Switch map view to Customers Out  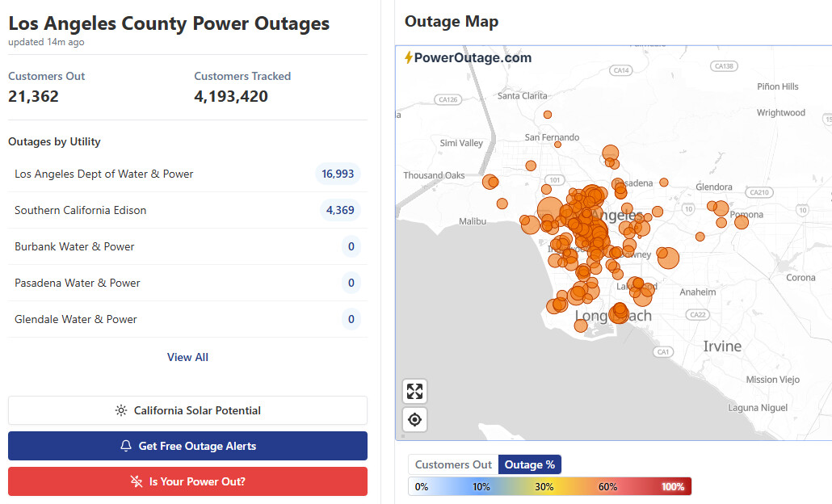[453, 464]
